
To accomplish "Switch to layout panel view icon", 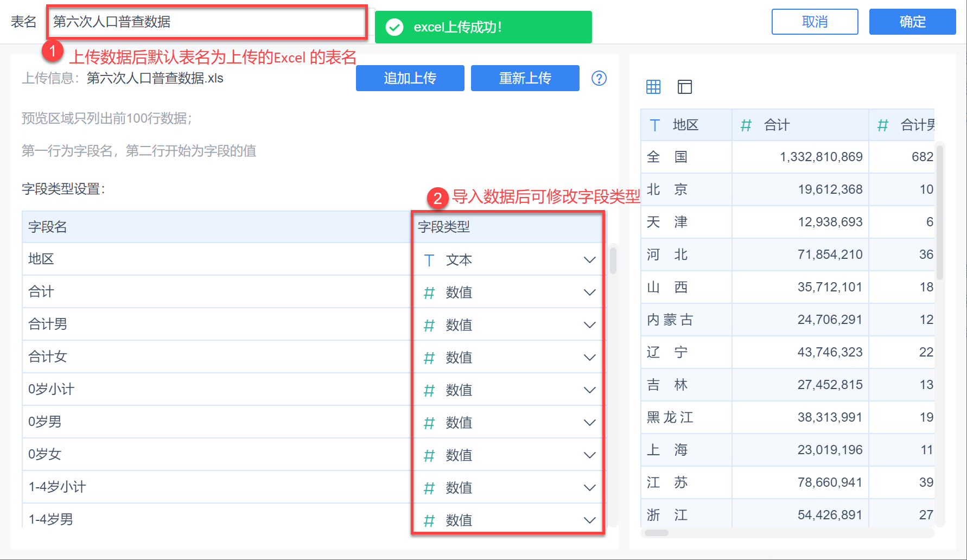I will [x=685, y=87].
